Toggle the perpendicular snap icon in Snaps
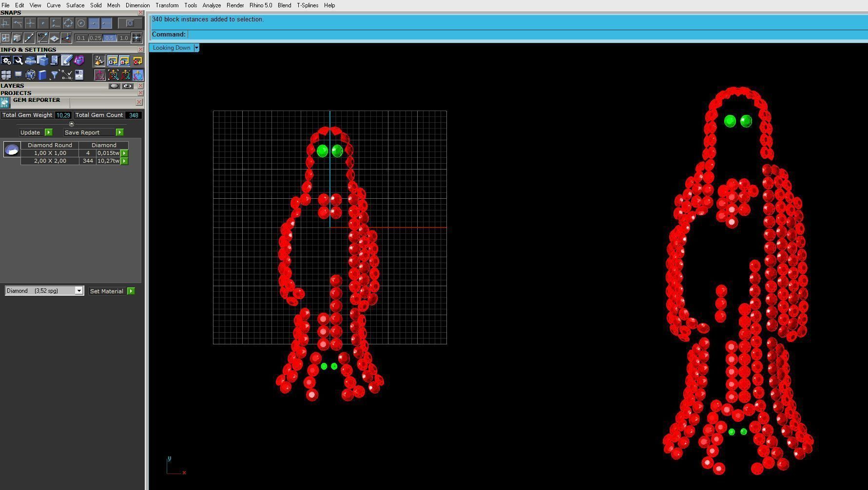868x490 pixels. (5, 23)
